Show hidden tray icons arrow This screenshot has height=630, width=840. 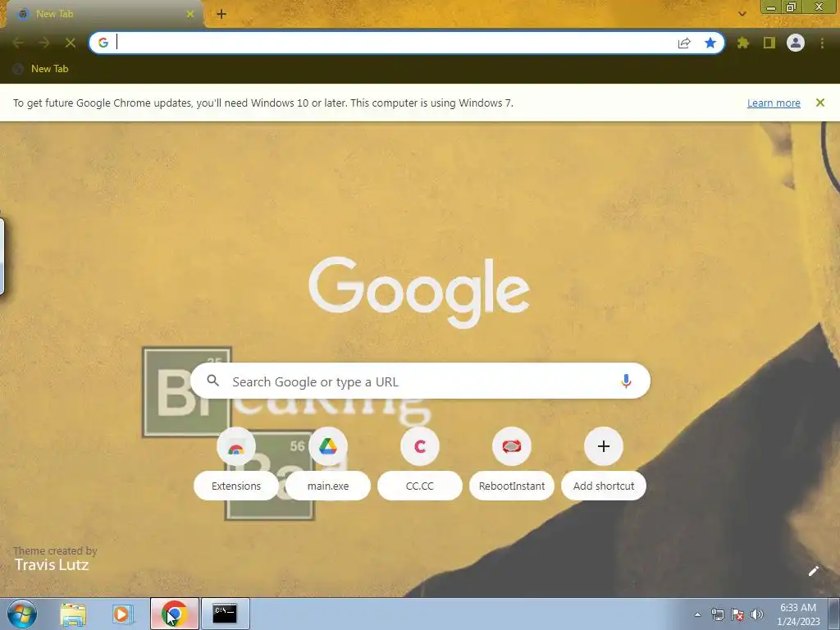(697, 614)
